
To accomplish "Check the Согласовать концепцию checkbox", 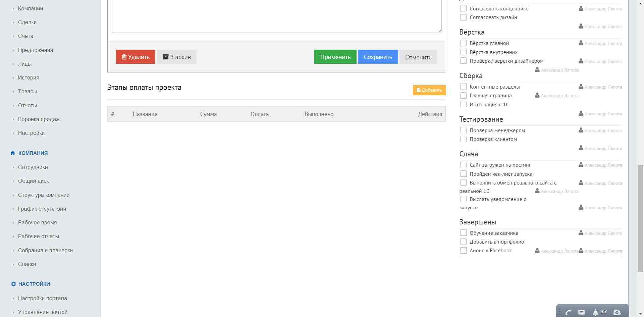I will click(x=463, y=8).
